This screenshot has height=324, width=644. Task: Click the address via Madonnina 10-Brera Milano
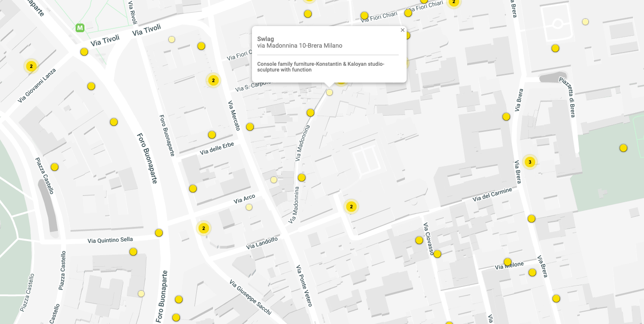coord(300,45)
